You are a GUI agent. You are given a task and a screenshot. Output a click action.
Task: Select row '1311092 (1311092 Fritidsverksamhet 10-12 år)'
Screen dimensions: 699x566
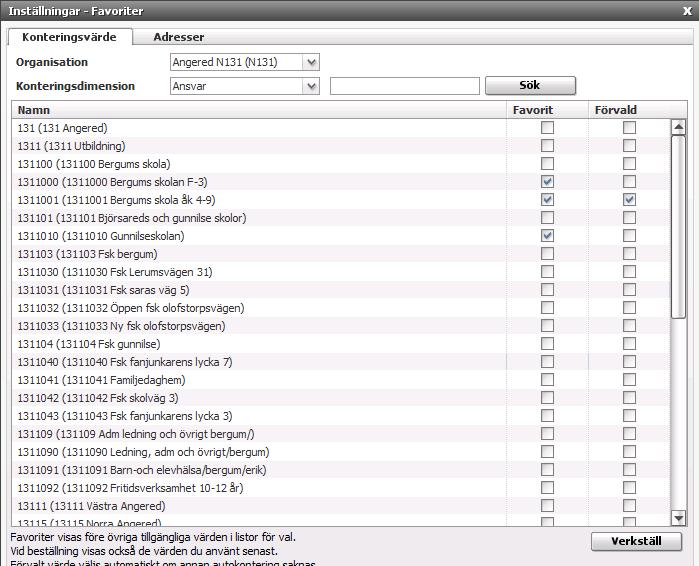(341, 488)
